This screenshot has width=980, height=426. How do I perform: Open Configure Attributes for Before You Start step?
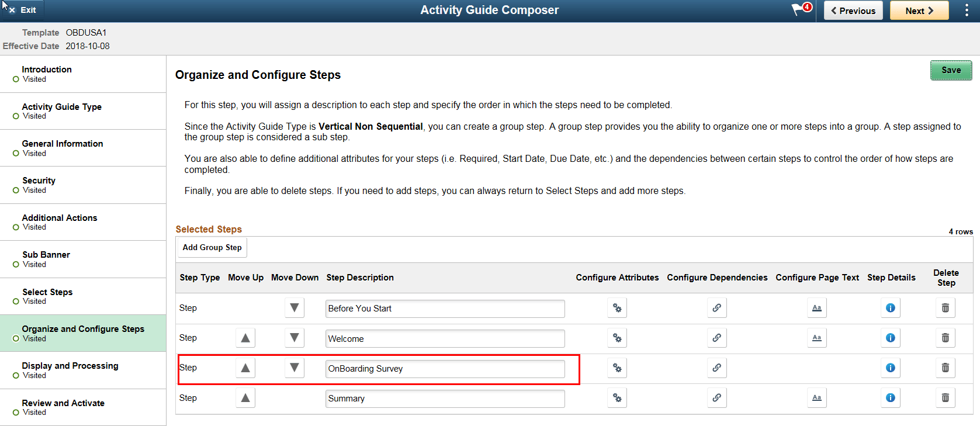coord(617,307)
